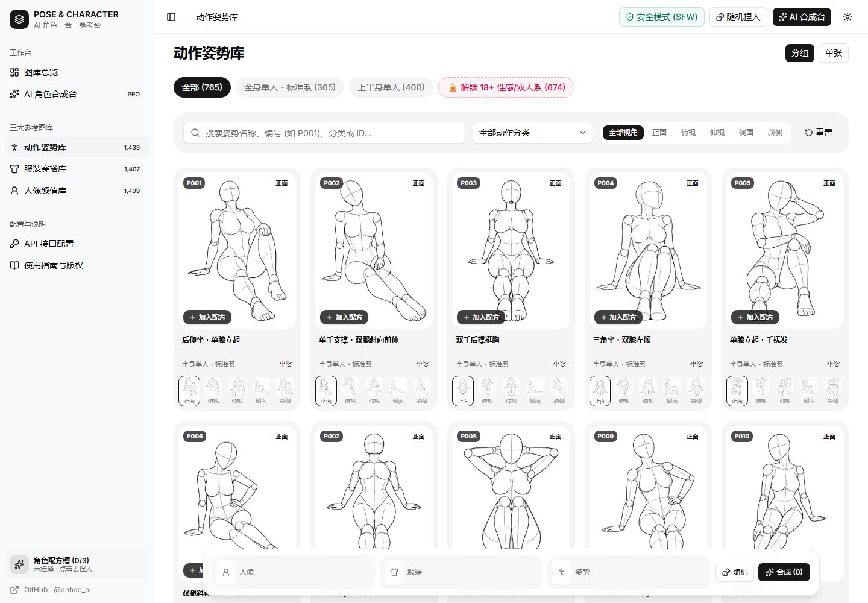Select the 俯视 view thumbnail on card P005

tap(761, 391)
